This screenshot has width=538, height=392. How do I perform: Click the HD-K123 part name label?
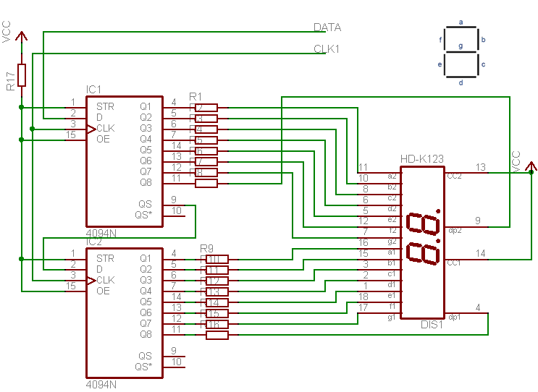tap(421, 159)
